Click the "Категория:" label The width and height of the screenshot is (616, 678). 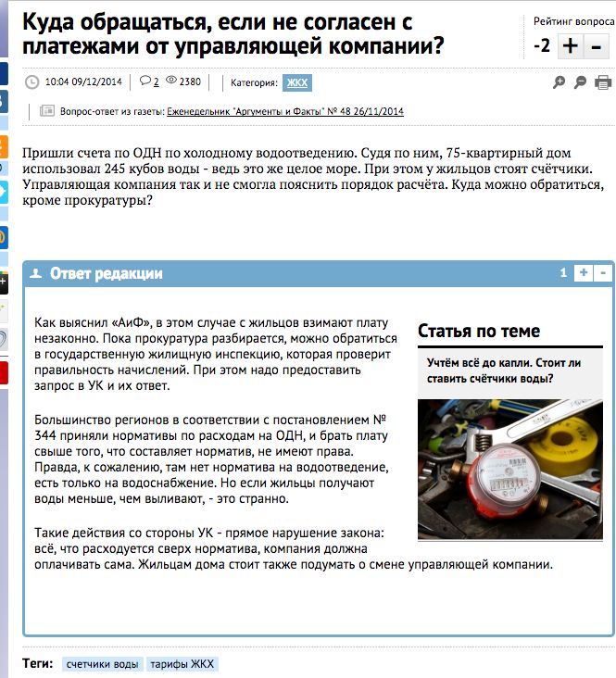(254, 82)
